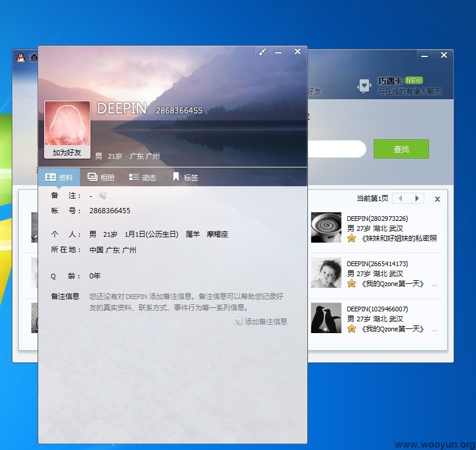Switch to the 动态 tab
The width and height of the screenshot is (476, 450).
(x=143, y=177)
